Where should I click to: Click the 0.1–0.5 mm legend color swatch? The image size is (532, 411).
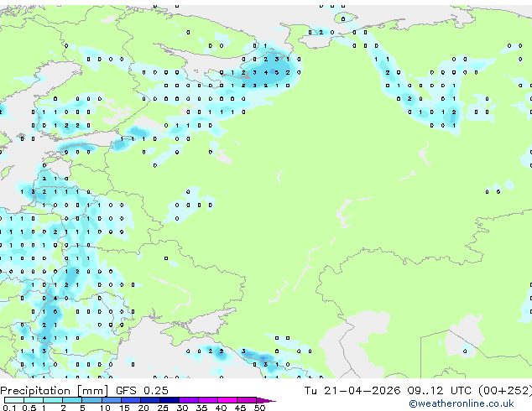[14, 400]
